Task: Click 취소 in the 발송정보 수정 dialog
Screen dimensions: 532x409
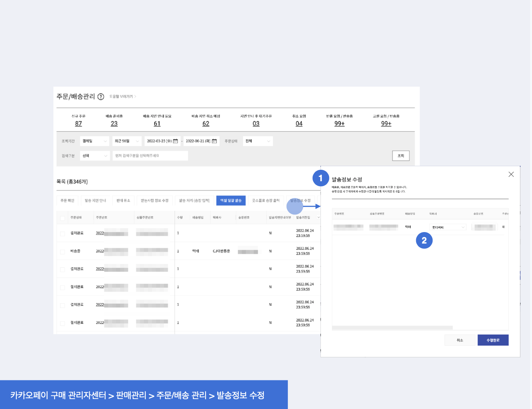Action: coord(460,340)
